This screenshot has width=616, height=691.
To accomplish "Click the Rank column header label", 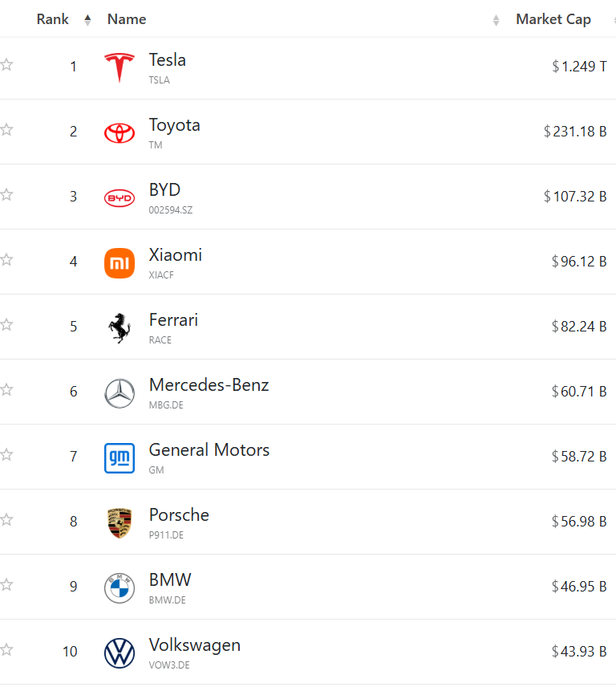I will click(53, 19).
